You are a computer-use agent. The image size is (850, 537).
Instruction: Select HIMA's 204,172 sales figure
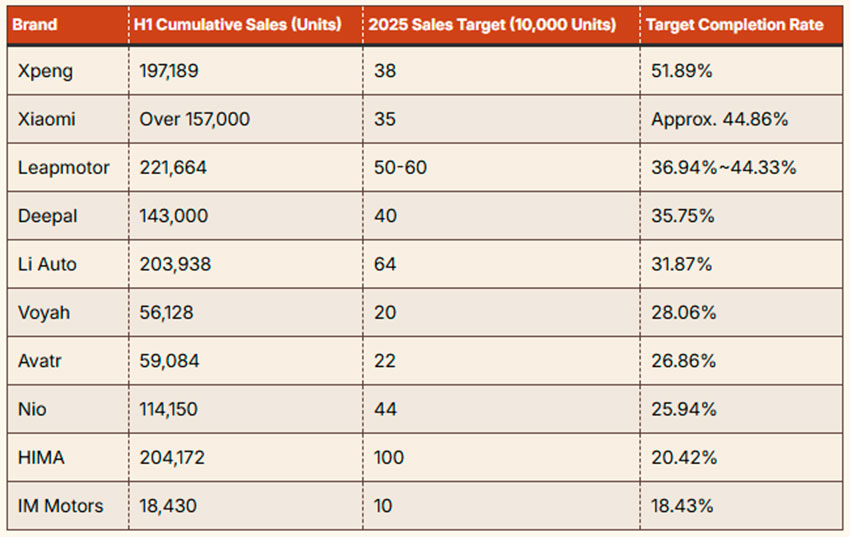tap(173, 457)
